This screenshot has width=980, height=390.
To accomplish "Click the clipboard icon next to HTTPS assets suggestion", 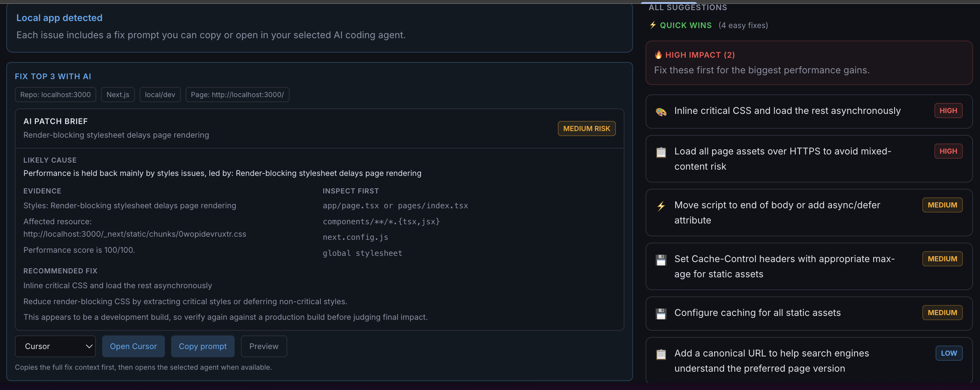I will (x=661, y=152).
